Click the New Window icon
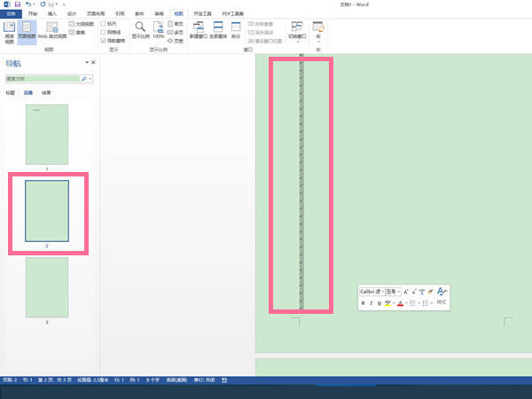This screenshot has height=399, width=532. (199, 30)
